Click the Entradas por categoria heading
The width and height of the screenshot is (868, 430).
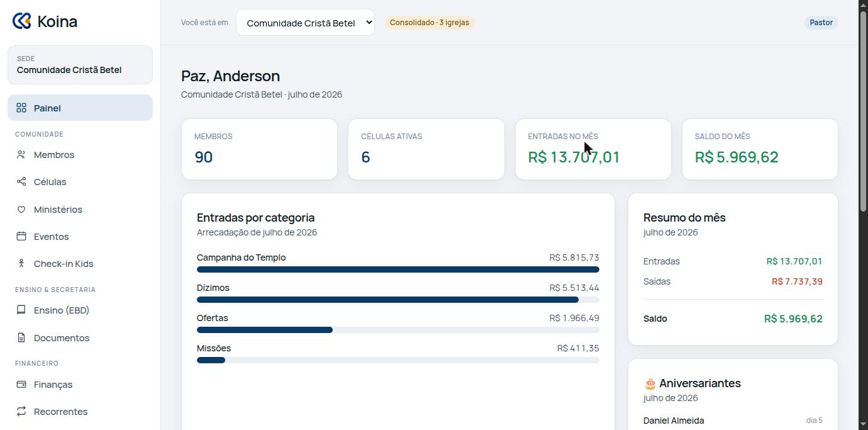click(x=255, y=217)
